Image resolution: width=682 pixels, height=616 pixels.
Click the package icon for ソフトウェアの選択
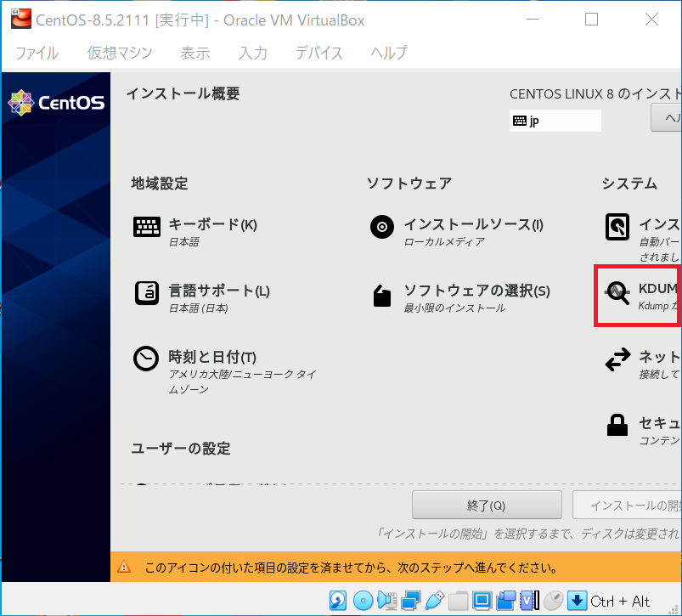382,296
